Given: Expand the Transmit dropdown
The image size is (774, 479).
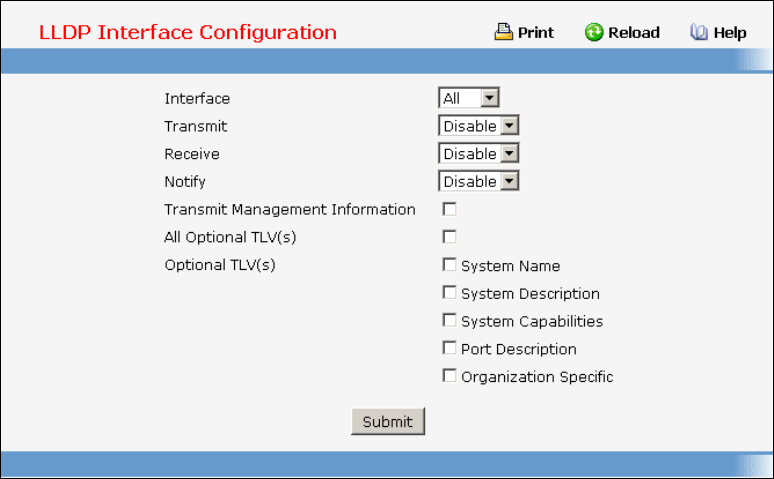Looking at the screenshot, I should click(479, 126).
